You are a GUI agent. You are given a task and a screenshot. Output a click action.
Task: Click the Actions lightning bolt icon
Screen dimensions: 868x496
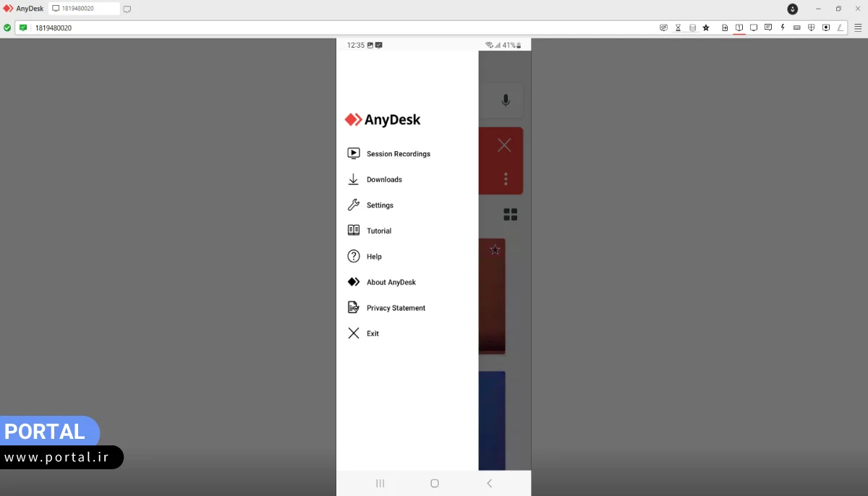[782, 27]
